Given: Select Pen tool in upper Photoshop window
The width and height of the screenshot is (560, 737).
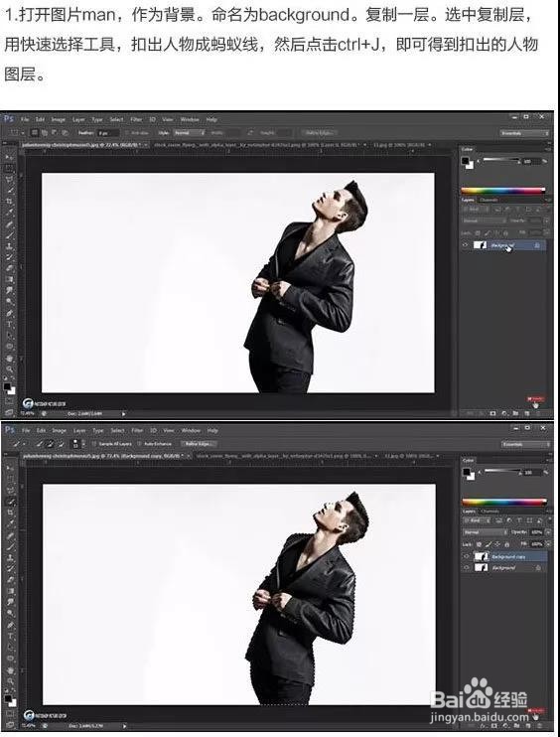Looking at the screenshot, I should click(9, 314).
